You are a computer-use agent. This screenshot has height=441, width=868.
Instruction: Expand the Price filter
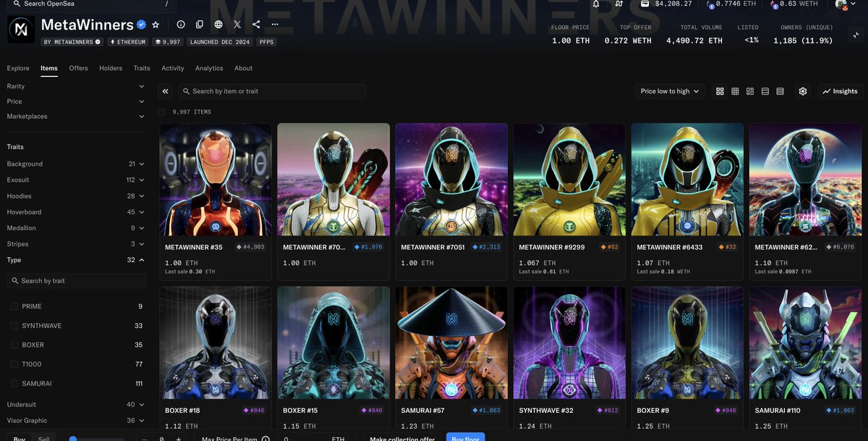pyautogui.click(x=76, y=101)
